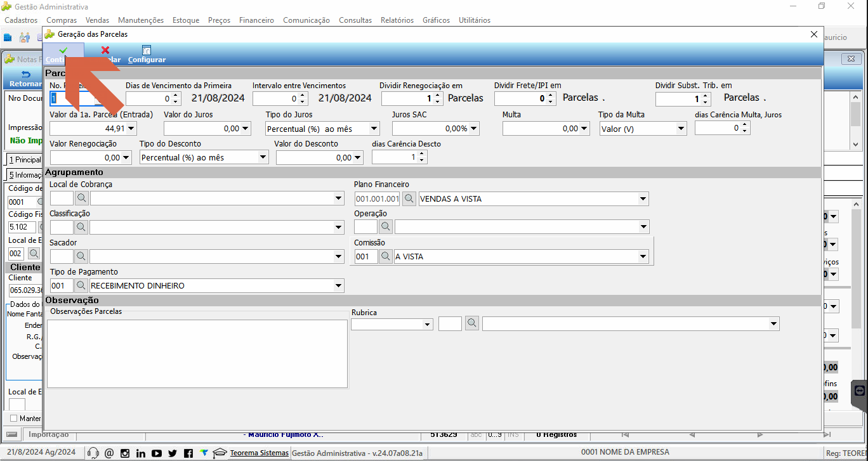Click the @ email icon in status bar
The height and width of the screenshot is (461, 868).
109,453
